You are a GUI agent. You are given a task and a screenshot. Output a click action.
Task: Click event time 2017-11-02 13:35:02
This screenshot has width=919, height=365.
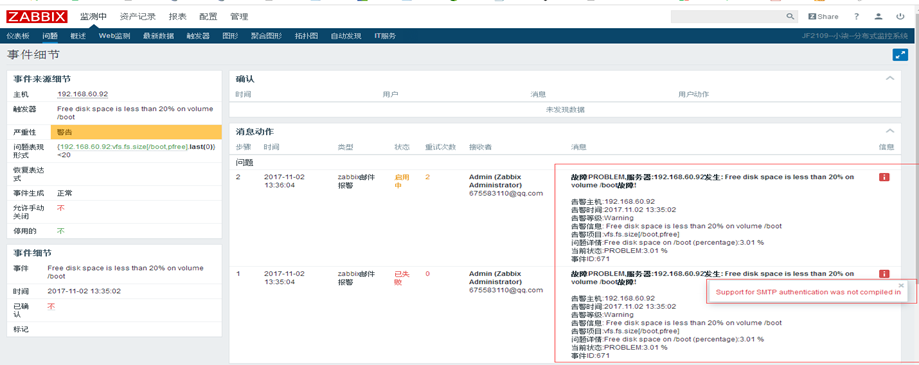(84, 291)
